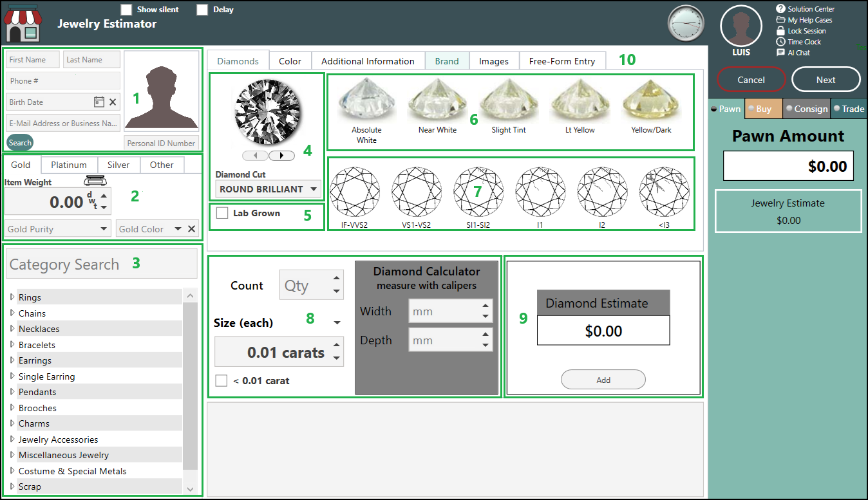
Task: Open AI Chat
Action: tap(793, 53)
